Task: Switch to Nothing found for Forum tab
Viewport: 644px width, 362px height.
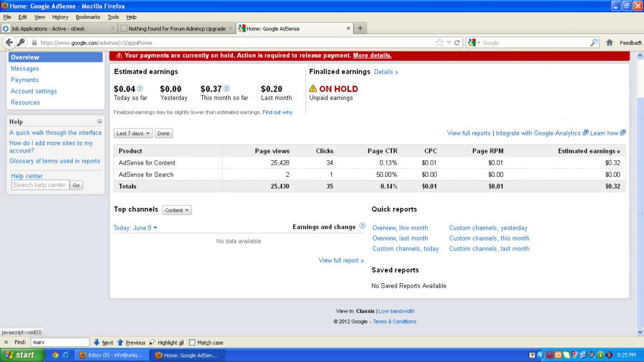Action: (177, 28)
